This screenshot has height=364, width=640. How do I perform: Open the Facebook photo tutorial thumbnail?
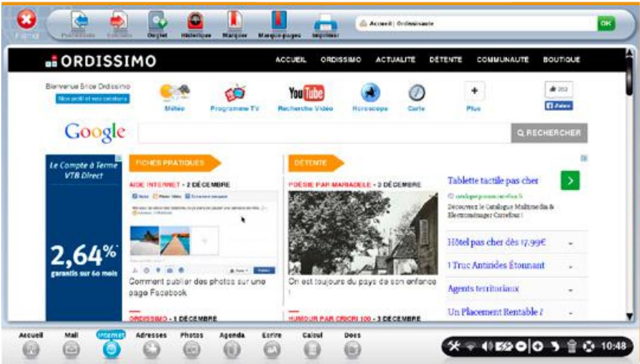click(x=204, y=232)
